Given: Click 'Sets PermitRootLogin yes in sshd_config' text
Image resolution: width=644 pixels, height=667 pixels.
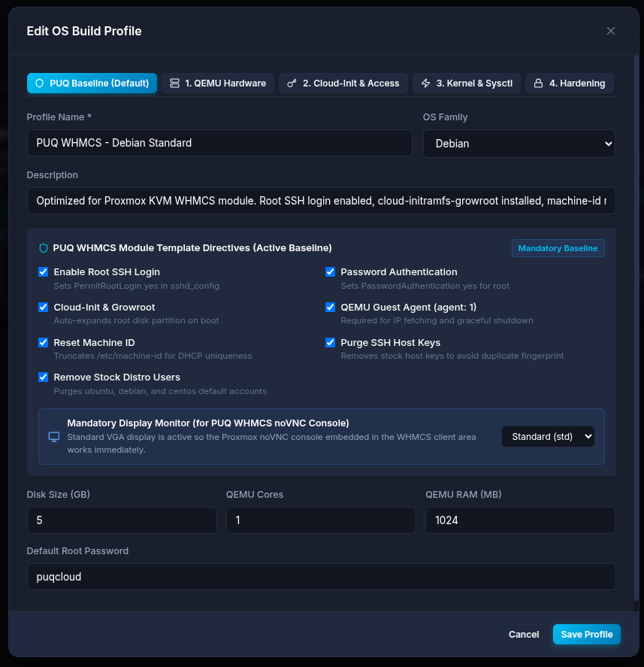Looking at the screenshot, I should tap(137, 286).
